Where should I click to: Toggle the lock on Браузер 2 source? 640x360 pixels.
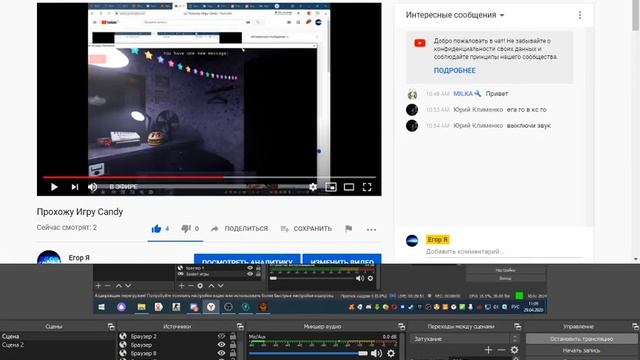tap(233, 336)
